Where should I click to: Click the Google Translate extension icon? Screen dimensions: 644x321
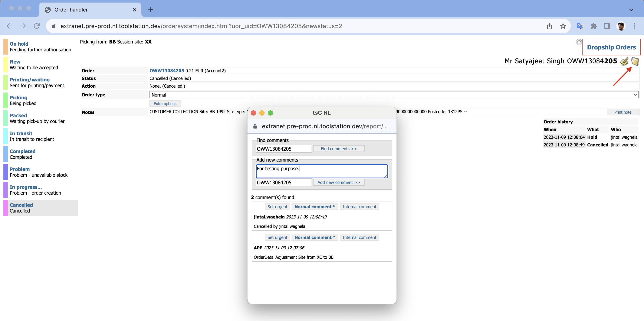(579, 26)
